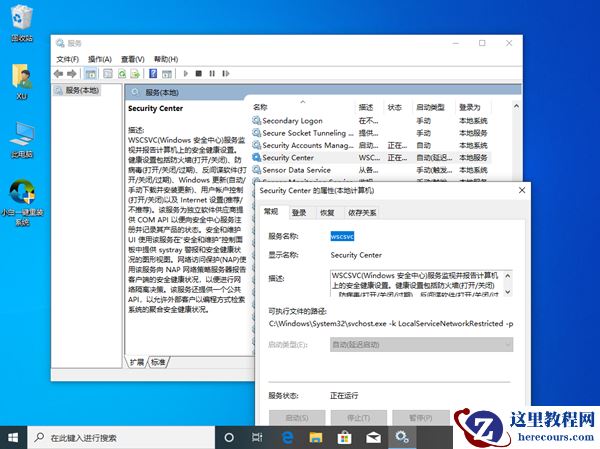Sort by the 描述 column header
600x449 pixels.
click(370, 107)
